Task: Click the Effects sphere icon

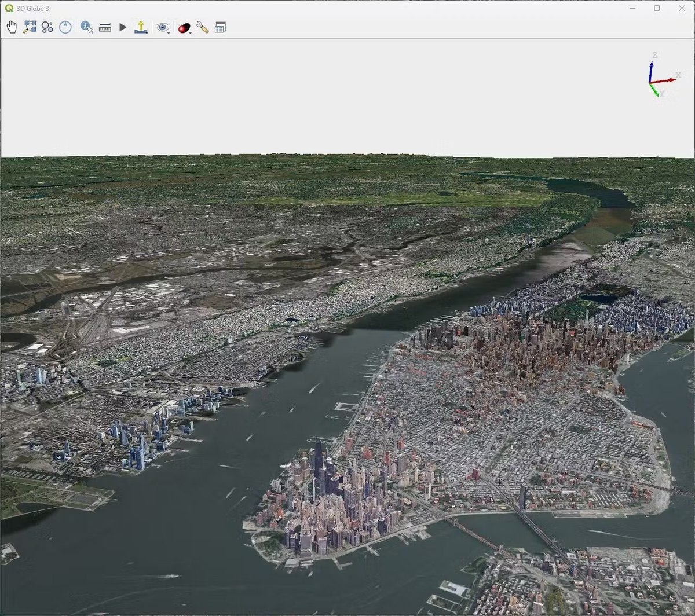Action: (x=183, y=26)
